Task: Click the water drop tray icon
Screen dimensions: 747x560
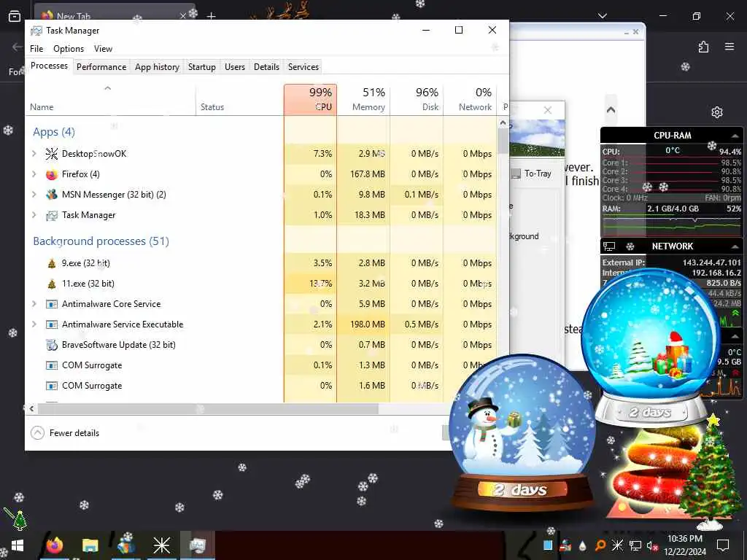Action: (x=582, y=545)
